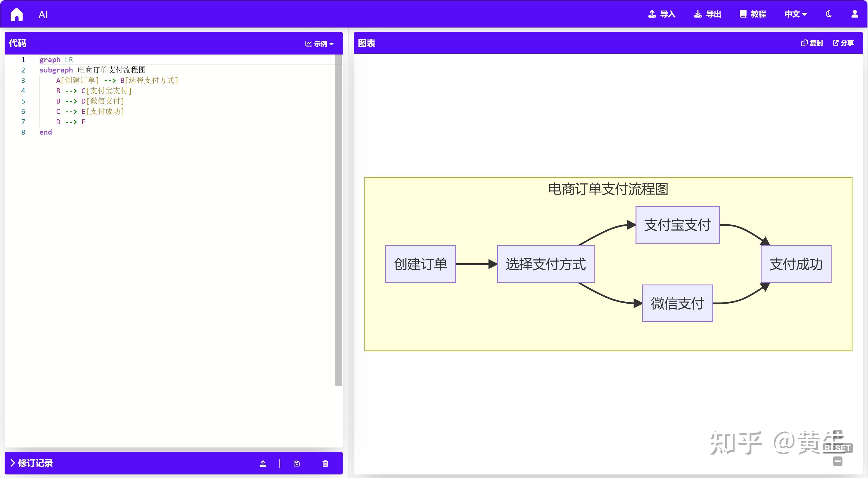Click the upload icon in revision history bar
This screenshot has width=868, height=478.
pyautogui.click(x=263, y=464)
